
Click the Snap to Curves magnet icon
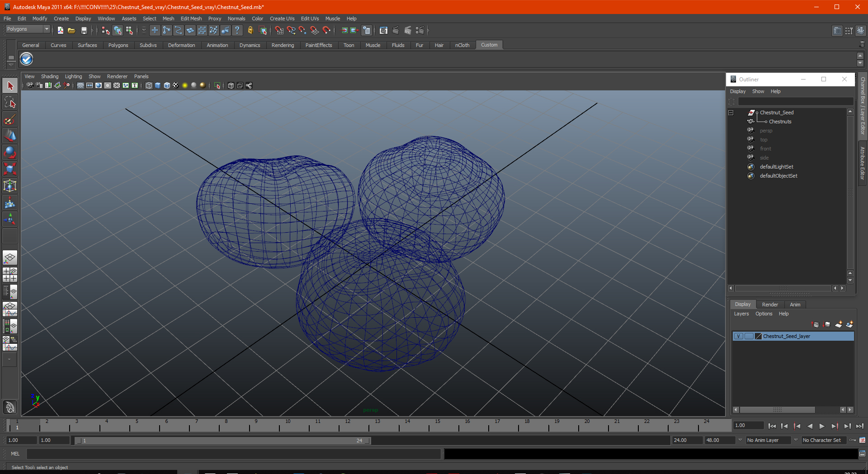coord(291,30)
